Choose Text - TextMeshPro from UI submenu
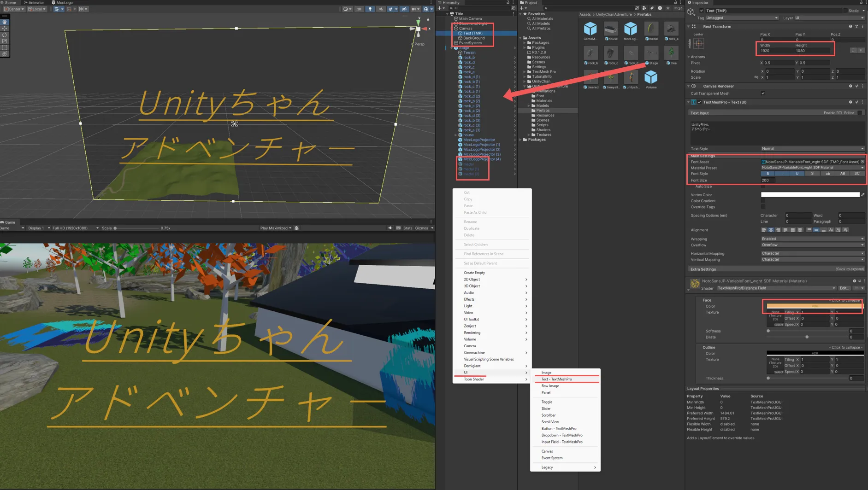 pyautogui.click(x=556, y=379)
